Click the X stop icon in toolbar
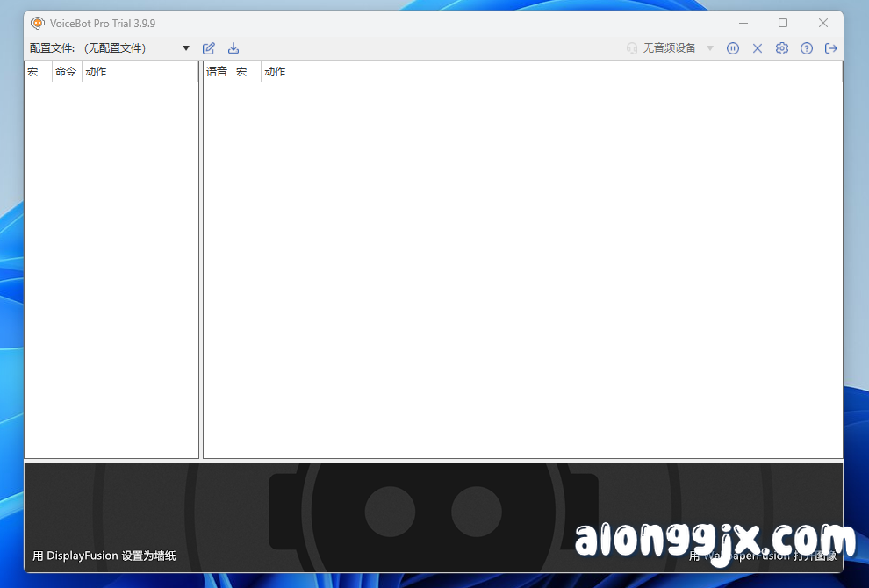 coord(758,48)
